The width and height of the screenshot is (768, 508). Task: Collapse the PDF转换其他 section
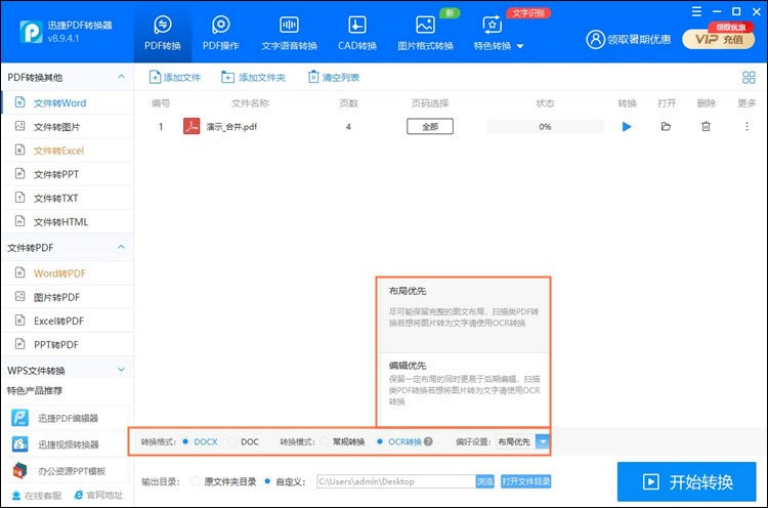click(121, 77)
